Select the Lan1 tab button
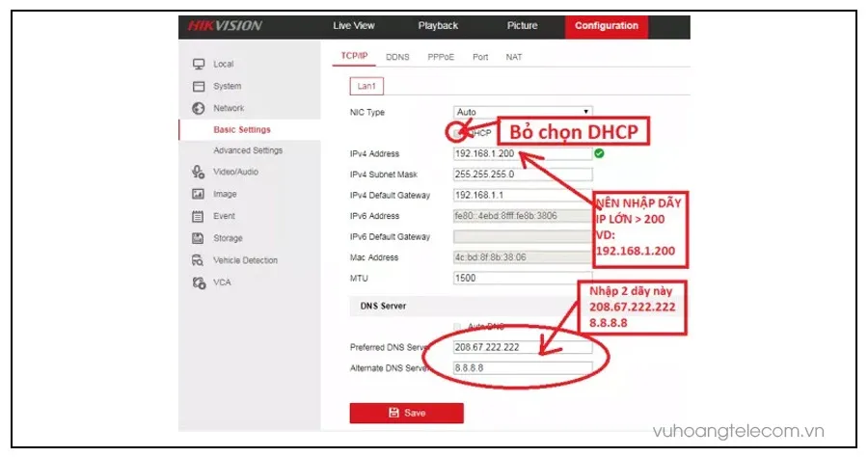868x457 pixels. point(366,87)
